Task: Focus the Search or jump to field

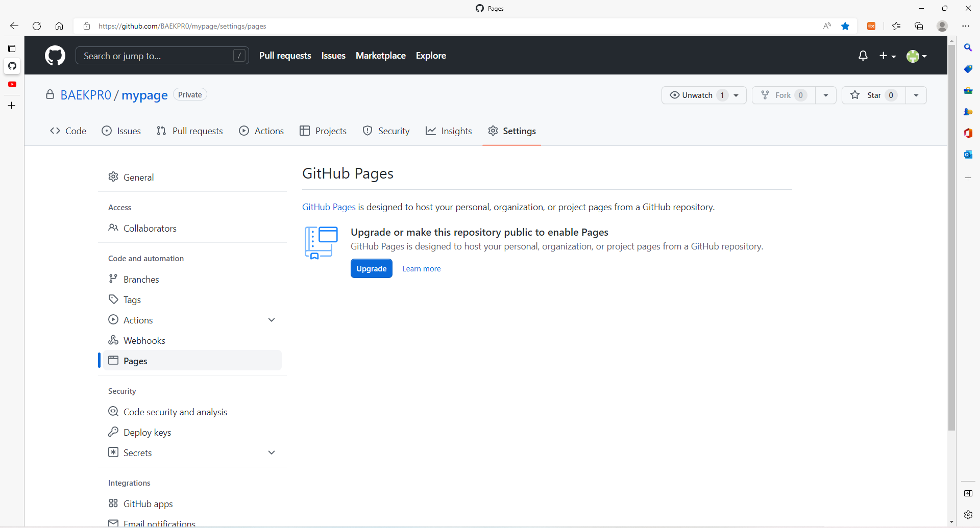Action: tap(162, 56)
